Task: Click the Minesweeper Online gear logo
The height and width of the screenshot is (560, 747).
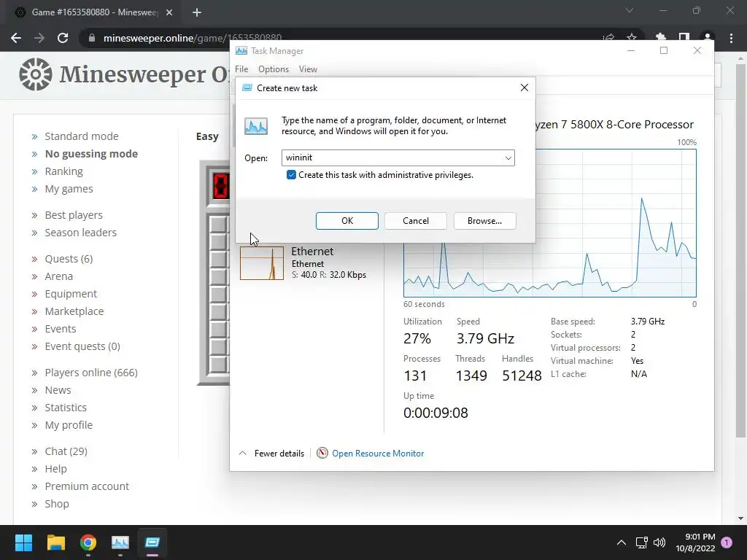Action: (x=36, y=74)
